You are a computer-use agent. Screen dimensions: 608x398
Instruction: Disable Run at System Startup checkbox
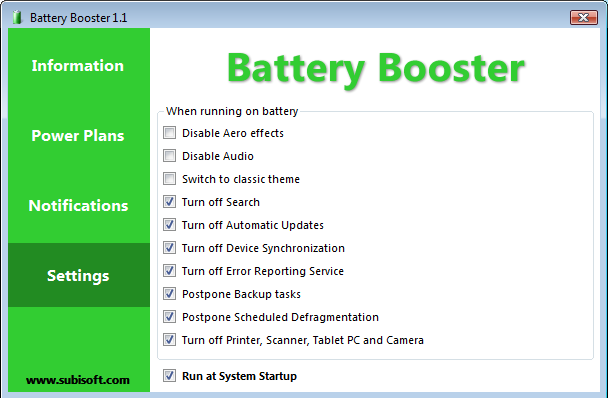(169, 376)
